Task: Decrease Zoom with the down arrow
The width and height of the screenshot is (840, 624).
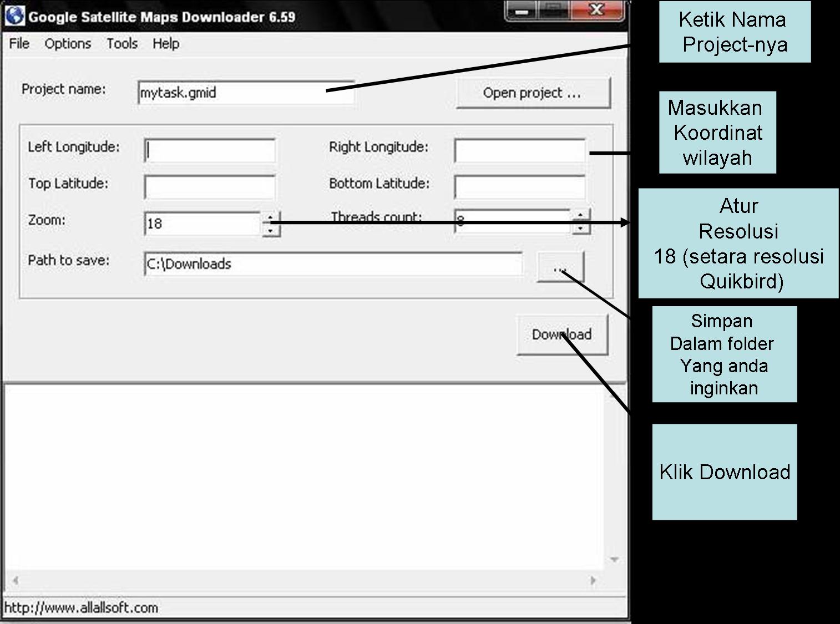Action: [x=271, y=230]
